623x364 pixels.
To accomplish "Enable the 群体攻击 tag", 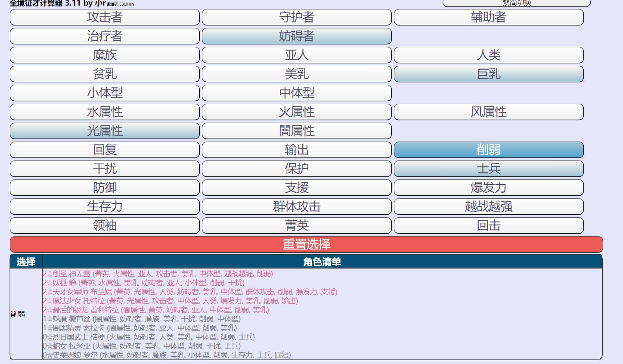I will coord(297,207).
